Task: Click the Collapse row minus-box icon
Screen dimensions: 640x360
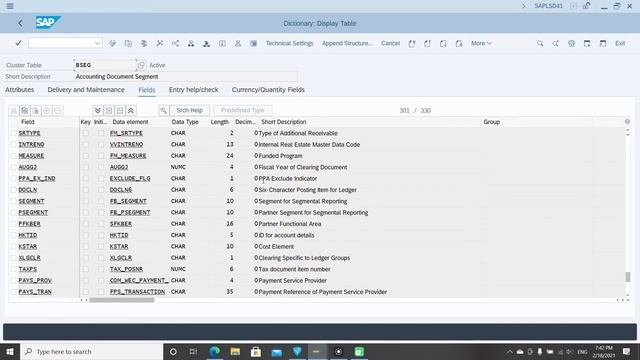Action: (120, 110)
